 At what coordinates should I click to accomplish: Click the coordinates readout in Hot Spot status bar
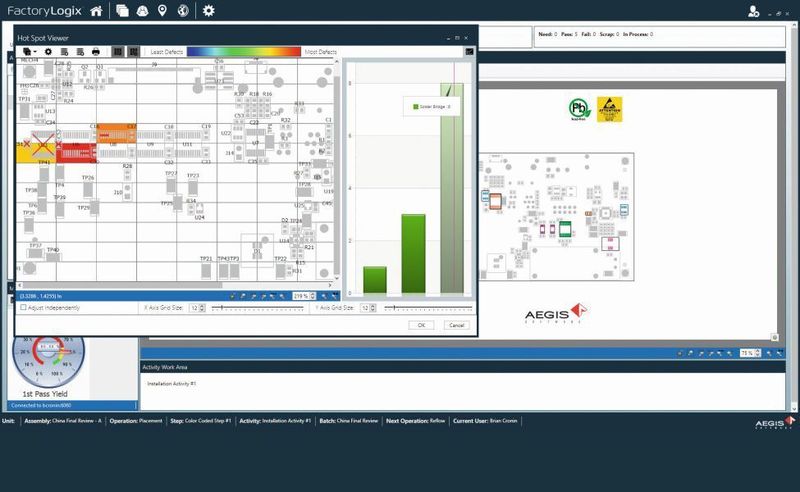tap(41, 296)
